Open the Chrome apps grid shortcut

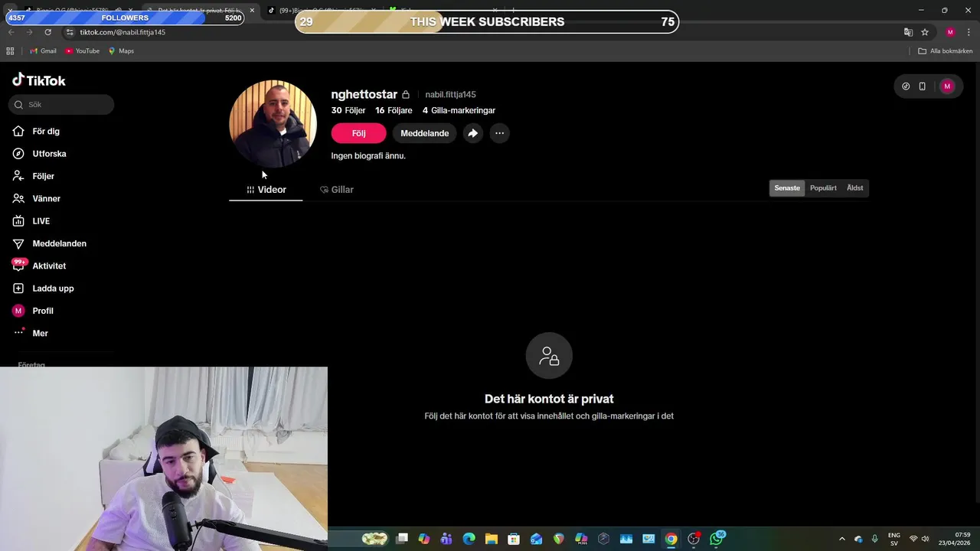pyautogui.click(x=10, y=51)
